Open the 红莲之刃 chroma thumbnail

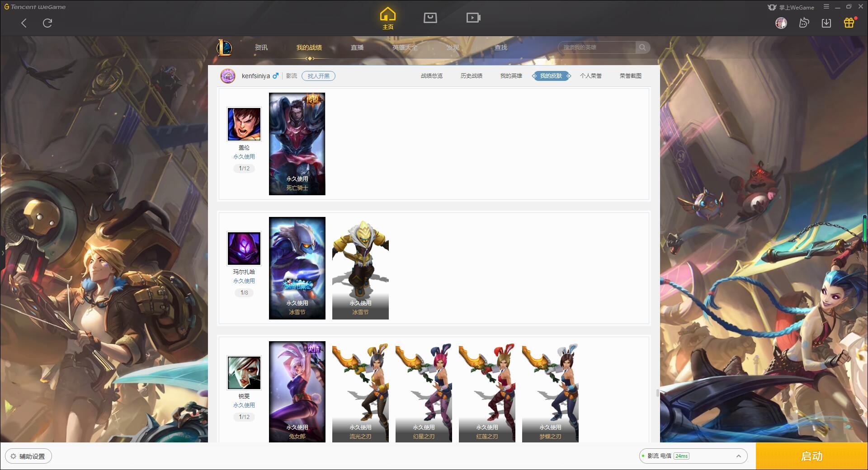tap(487, 392)
